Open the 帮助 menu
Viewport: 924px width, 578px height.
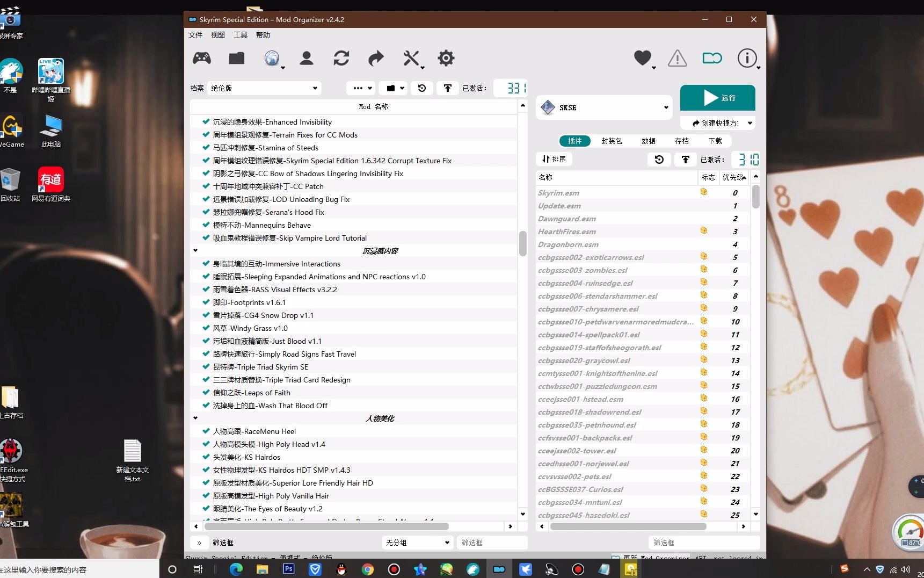click(x=263, y=35)
